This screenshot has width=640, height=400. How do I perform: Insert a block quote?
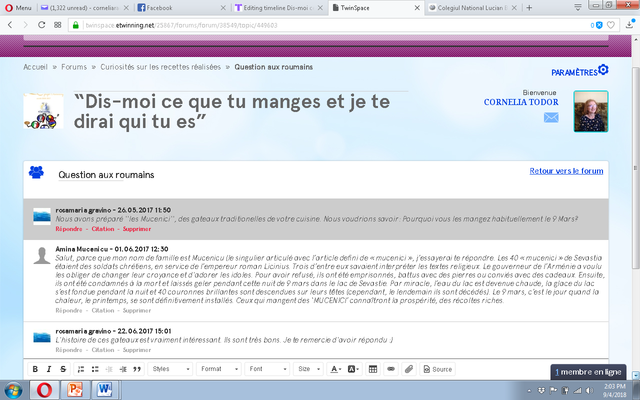click(137, 369)
